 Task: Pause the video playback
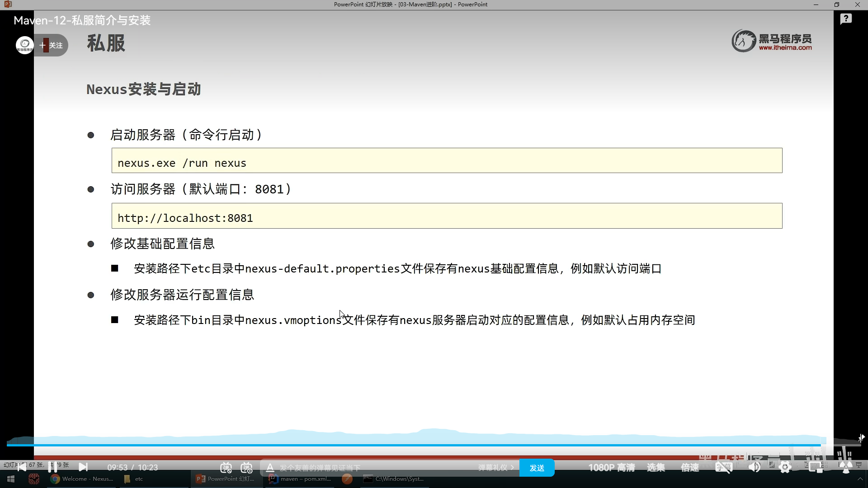52,467
